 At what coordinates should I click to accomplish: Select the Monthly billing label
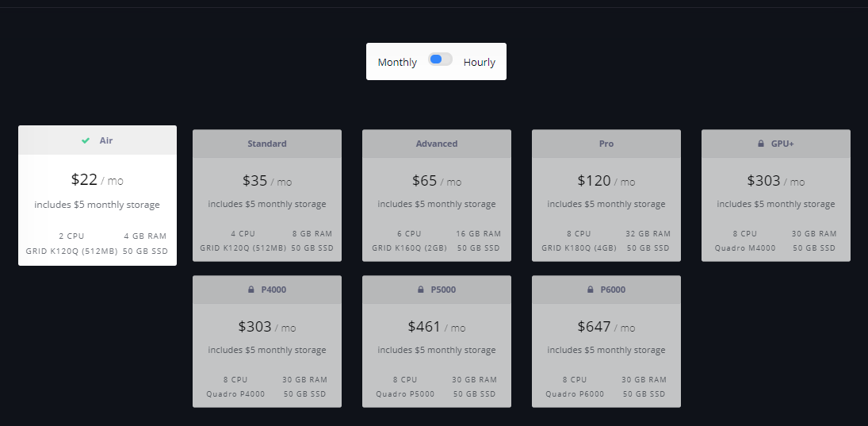pyautogui.click(x=397, y=62)
